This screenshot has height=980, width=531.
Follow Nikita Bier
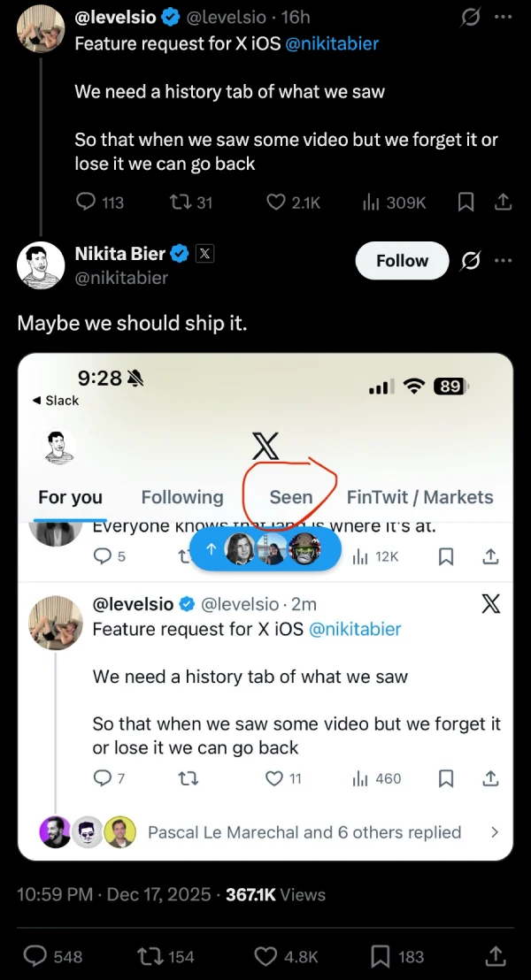(x=402, y=261)
